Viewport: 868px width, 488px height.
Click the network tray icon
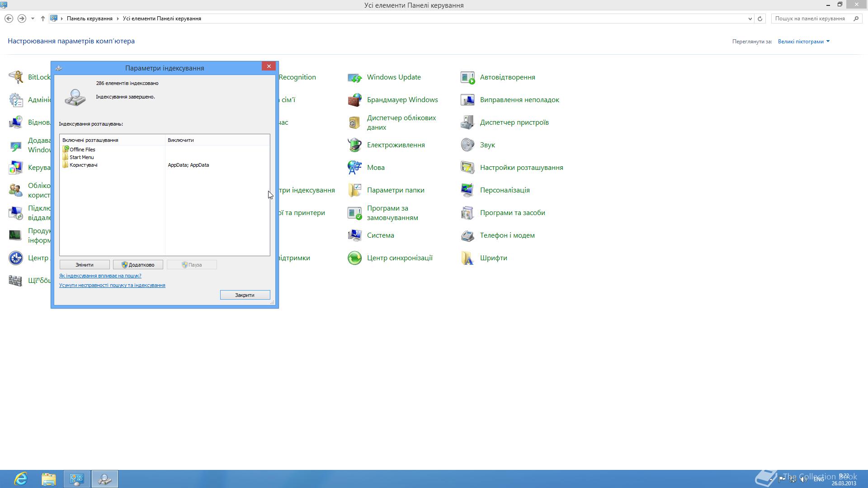pyautogui.click(x=793, y=479)
